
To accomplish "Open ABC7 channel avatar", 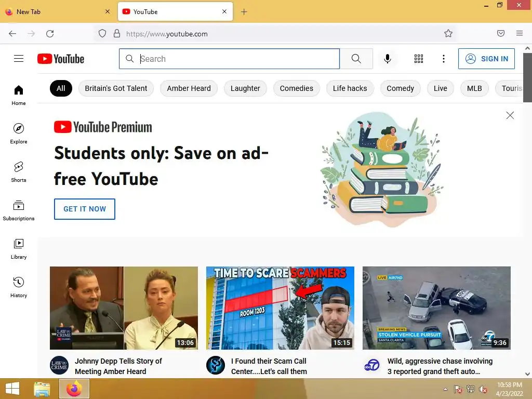I will [x=372, y=365].
